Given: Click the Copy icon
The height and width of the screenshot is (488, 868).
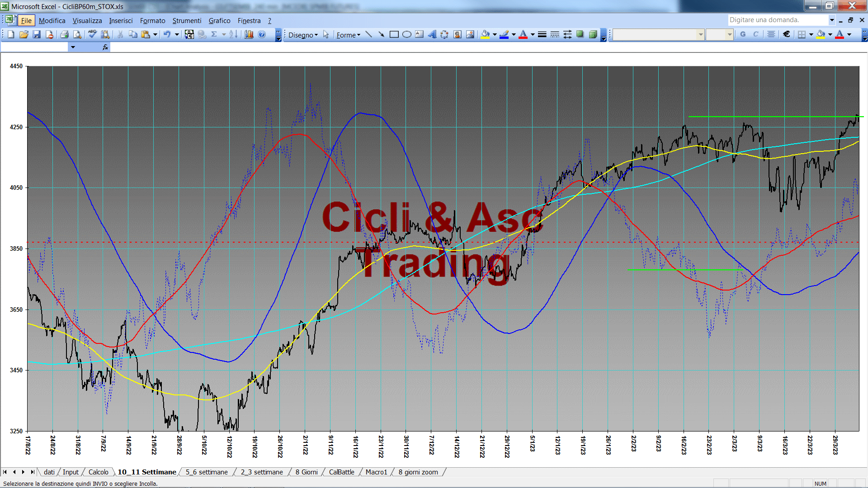Looking at the screenshot, I should (x=133, y=34).
